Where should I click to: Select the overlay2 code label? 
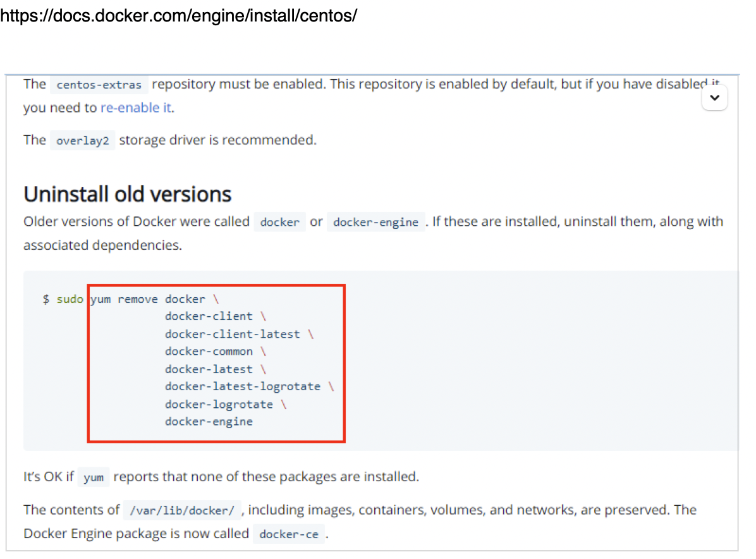click(x=83, y=140)
